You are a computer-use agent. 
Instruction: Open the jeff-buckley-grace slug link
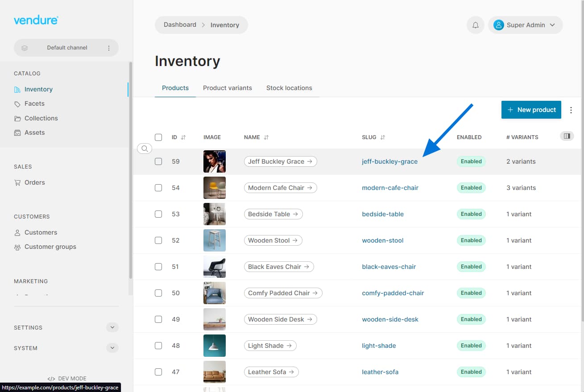[389, 161]
